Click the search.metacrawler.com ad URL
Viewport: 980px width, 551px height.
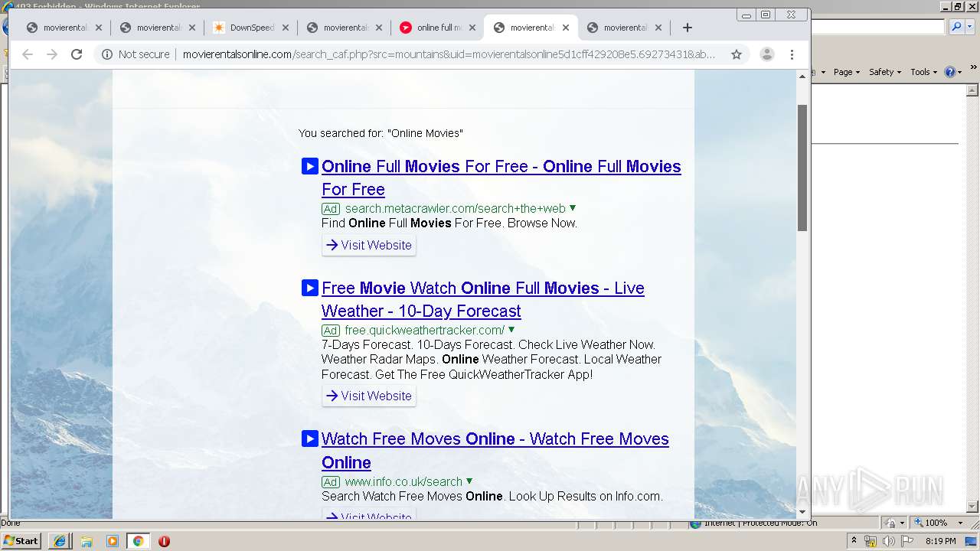pos(455,208)
